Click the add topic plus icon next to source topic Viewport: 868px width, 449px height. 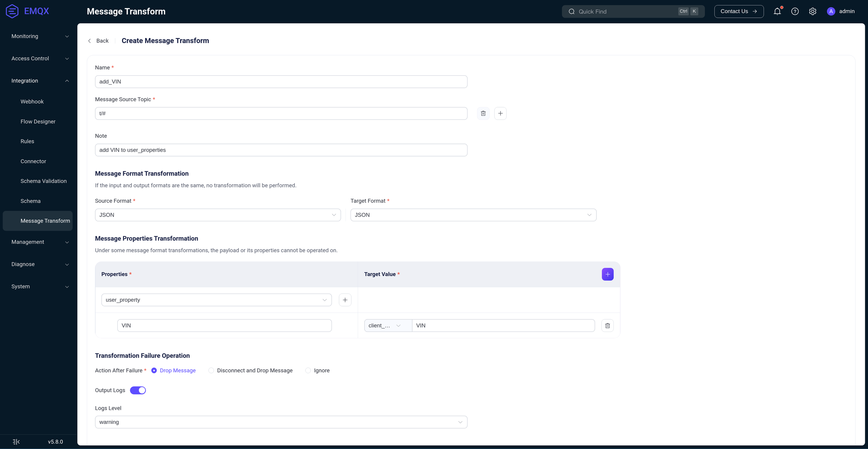(x=500, y=113)
